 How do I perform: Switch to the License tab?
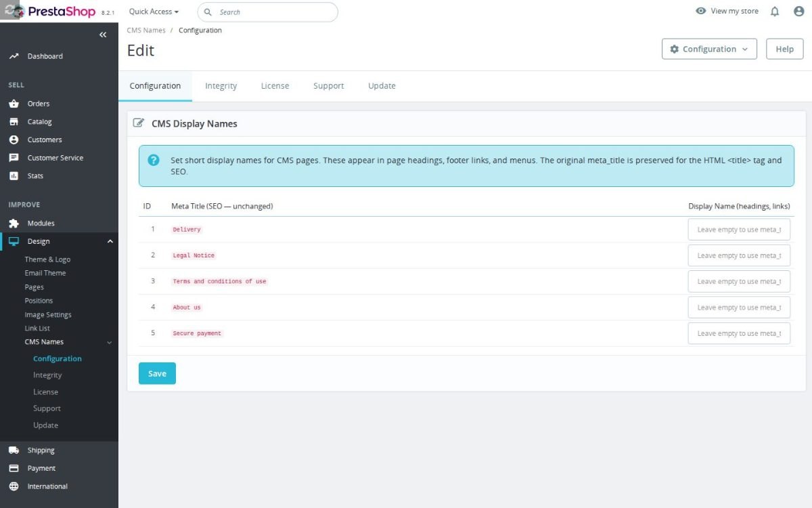pyautogui.click(x=275, y=86)
